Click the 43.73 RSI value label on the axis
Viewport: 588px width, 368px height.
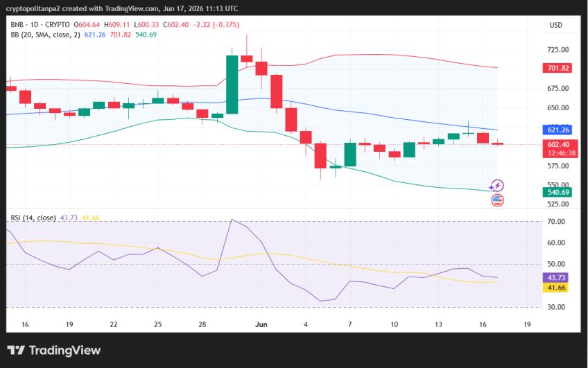point(555,278)
